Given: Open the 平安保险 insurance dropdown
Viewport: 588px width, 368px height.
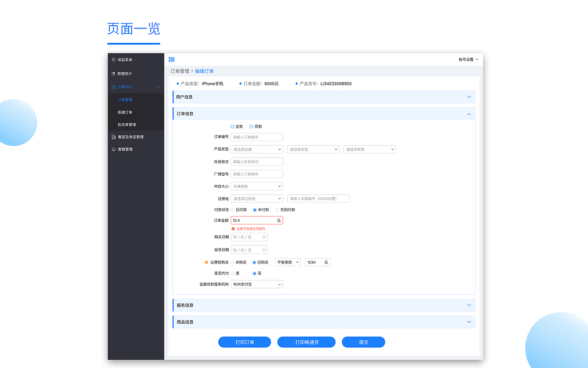Looking at the screenshot, I should click(x=288, y=262).
